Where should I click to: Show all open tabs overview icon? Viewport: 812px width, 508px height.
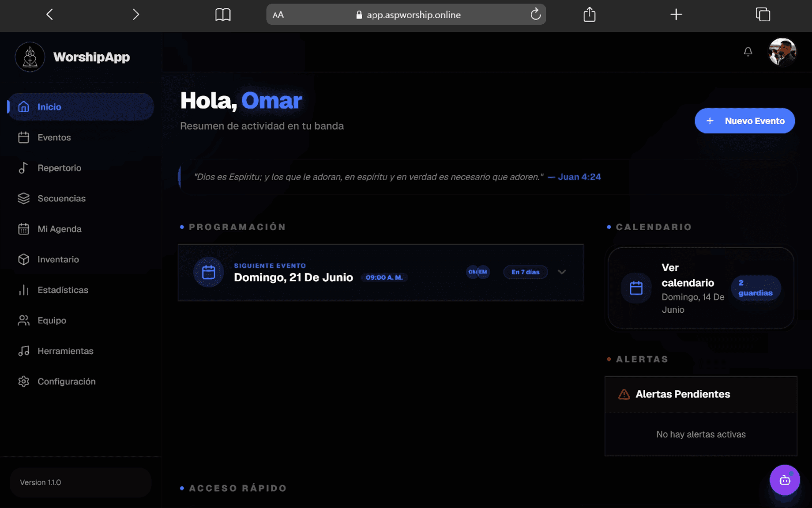(x=763, y=15)
